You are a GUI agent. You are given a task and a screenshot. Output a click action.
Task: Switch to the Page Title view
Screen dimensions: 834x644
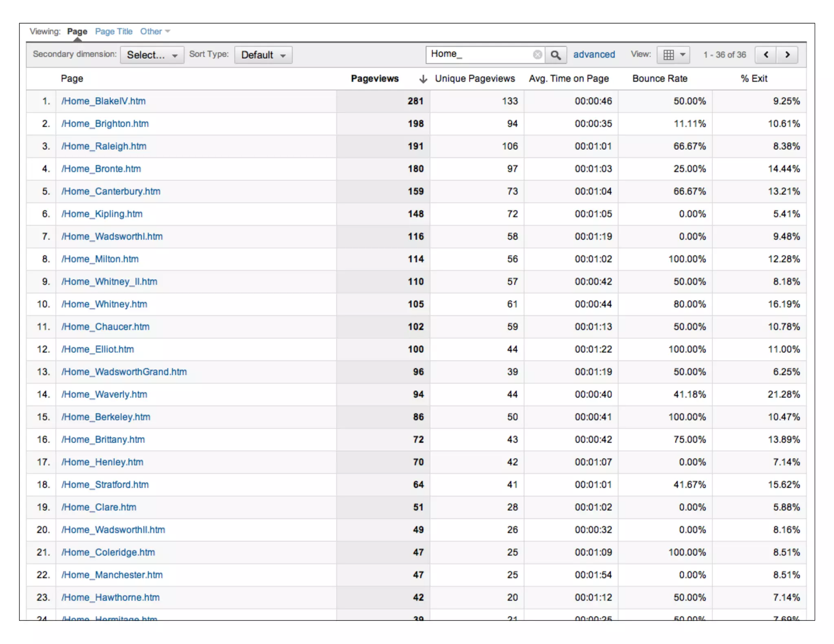(114, 31)
